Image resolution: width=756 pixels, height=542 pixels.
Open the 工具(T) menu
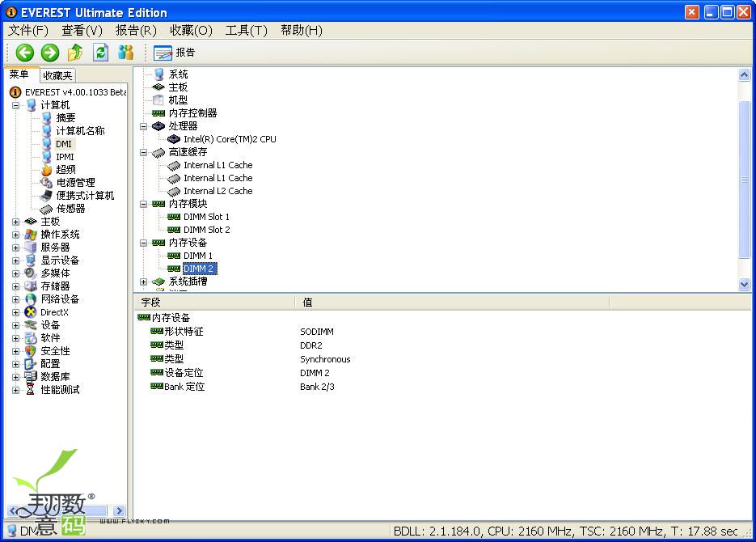(246, 31)
